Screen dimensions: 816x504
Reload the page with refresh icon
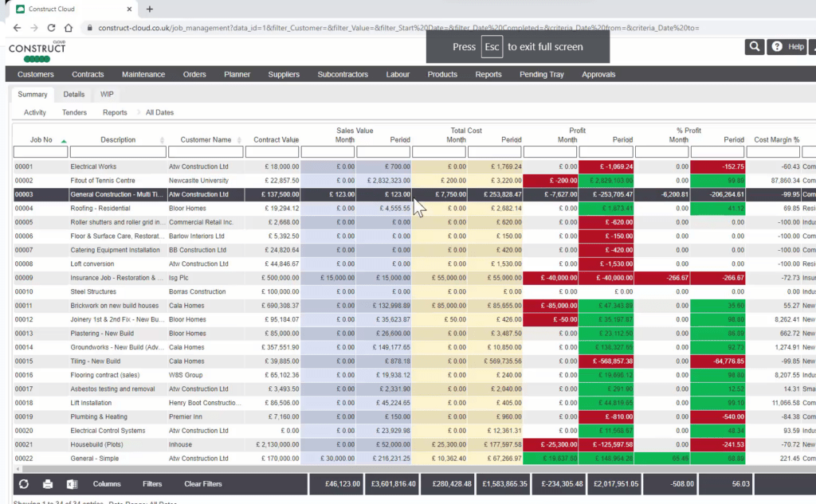click(51, 28)
